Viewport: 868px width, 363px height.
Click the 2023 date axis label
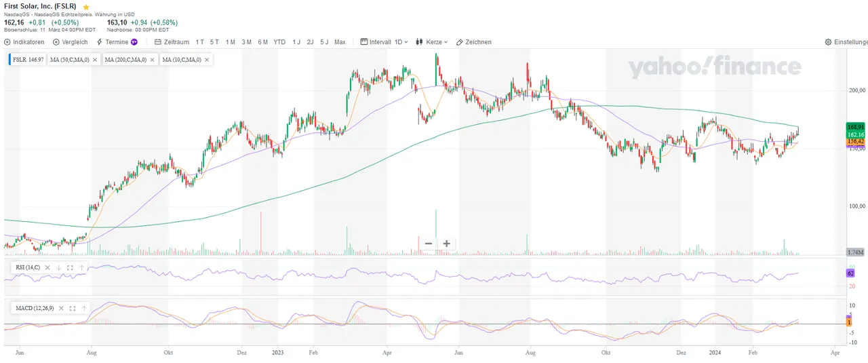click(x=277, y=354)
